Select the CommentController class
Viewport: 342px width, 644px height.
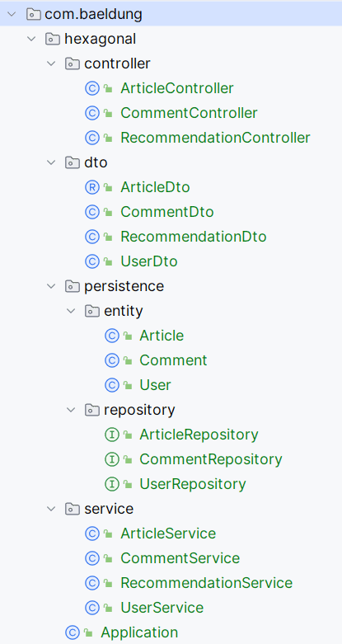189,113
